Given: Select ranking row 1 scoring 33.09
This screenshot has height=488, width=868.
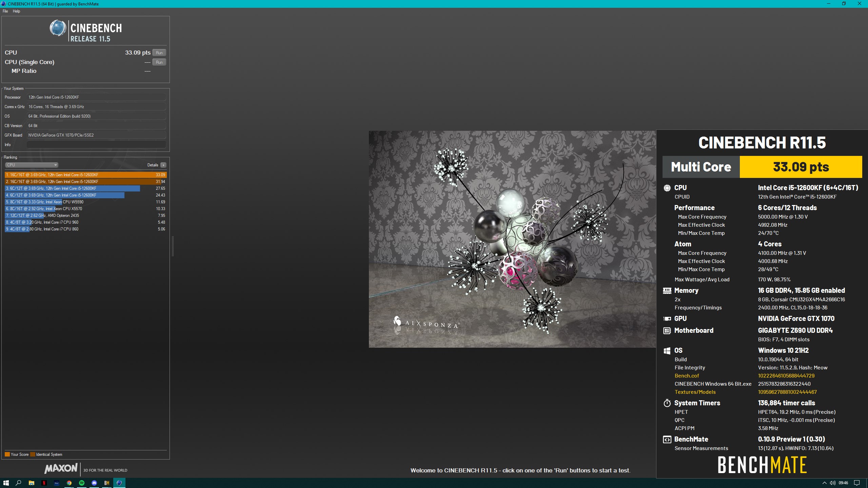Looking at the screenshot, I should coord(86,175).
